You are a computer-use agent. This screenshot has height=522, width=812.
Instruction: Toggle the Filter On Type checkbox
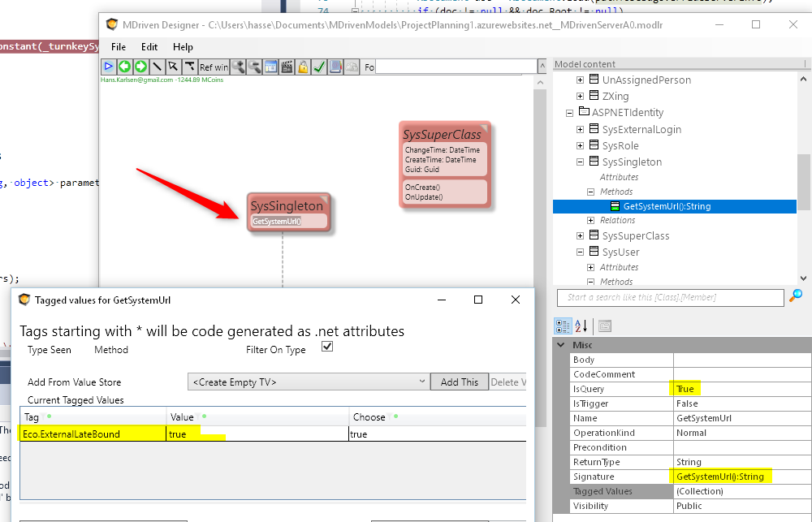click(326, 347)
